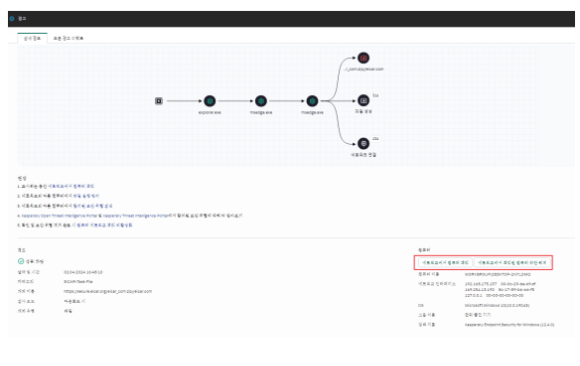
Task: Select the secure.eicar.org object URL value
Action: tap(108, 291)
